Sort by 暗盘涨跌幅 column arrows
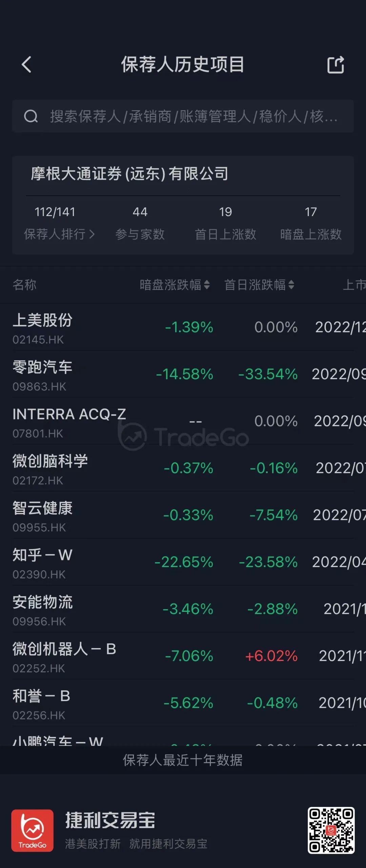The height and width of the screenshot is (868, 366). [x=207, y=285]
